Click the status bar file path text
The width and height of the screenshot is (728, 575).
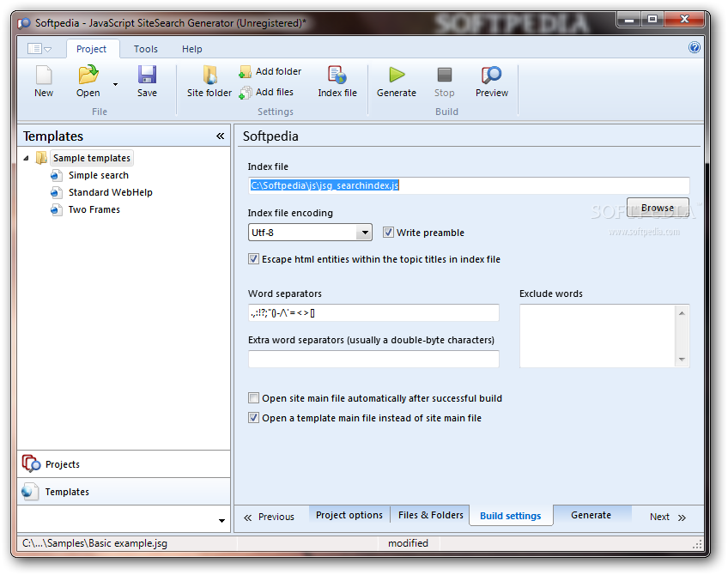tap(94, 543)
